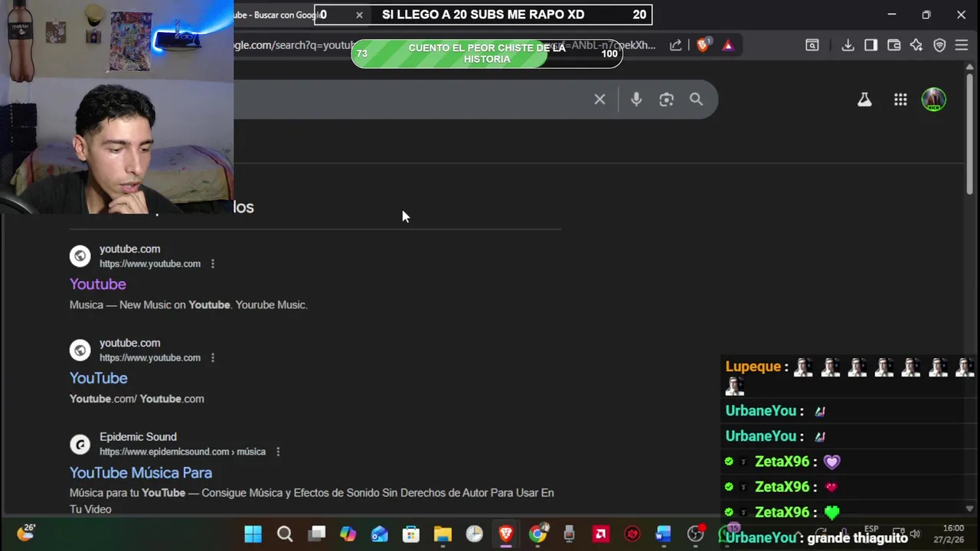Viewport: 980px width, 551px height.
Task: Open the tab search button
Action: coord(812,45)
